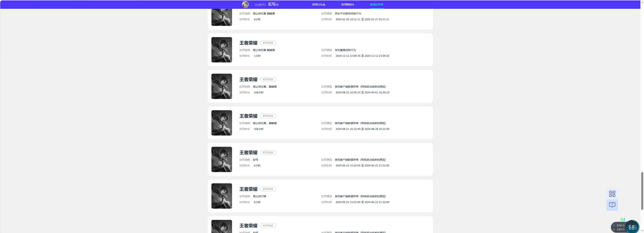The image size is (644, 233).
Task: Click 6小时 duration on the 禁止排行榜 card
Action: (257, 202)
